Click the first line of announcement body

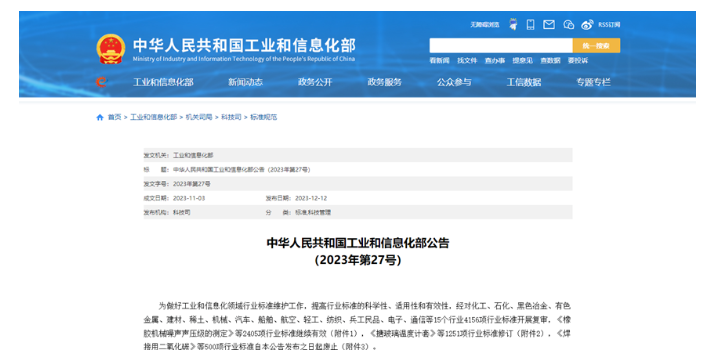coord(364,306)
